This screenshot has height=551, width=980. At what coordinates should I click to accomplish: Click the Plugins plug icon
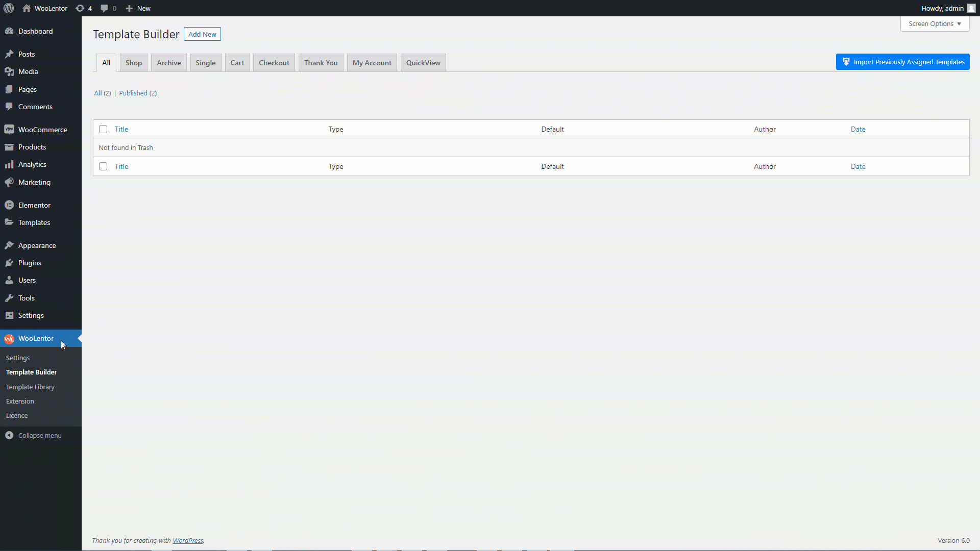(x=9, y=263)
